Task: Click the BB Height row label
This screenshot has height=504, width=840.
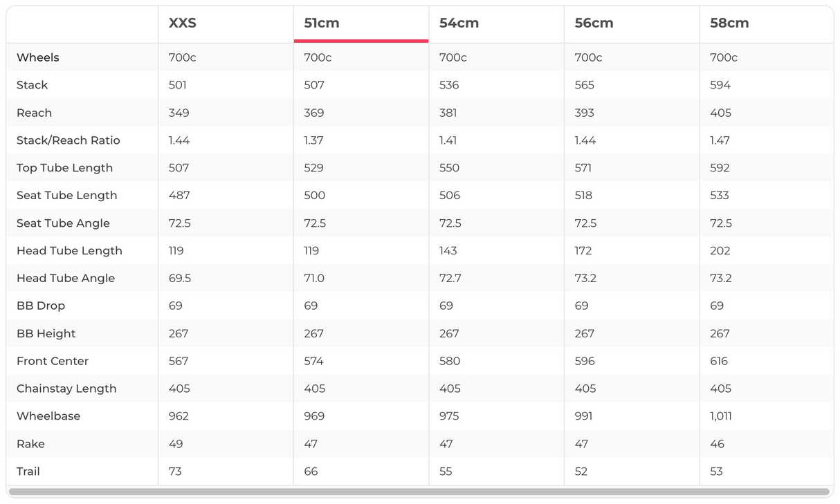Action: [x=46, y=333]
